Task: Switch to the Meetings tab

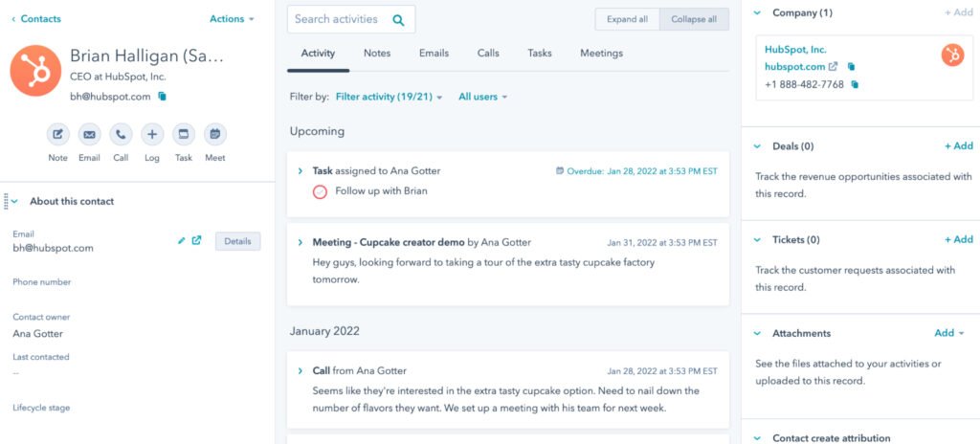Action: click(601, 54)
